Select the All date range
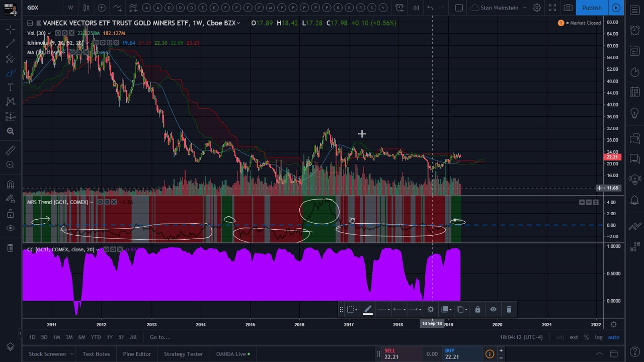The image size is (644, 362). [x=133, y=337]
